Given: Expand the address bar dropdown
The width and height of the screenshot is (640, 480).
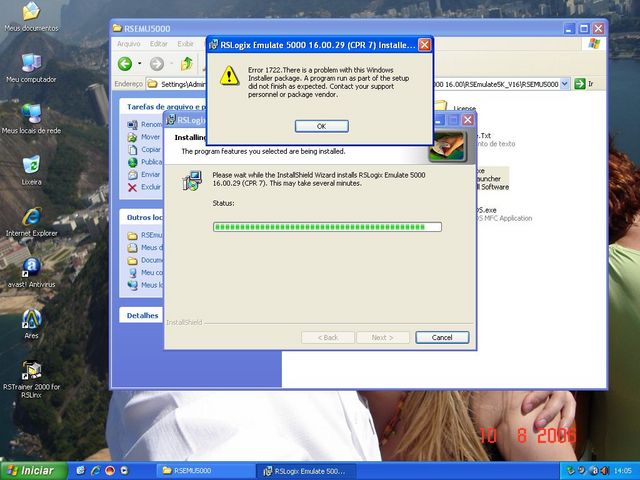Looking at the screenshot, I should pos(564,84).
